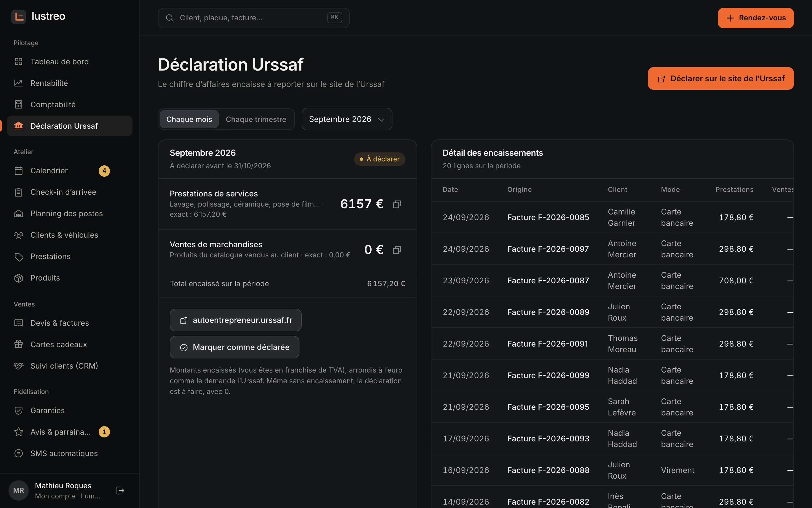Click the Produits box icon

[18, 278]
